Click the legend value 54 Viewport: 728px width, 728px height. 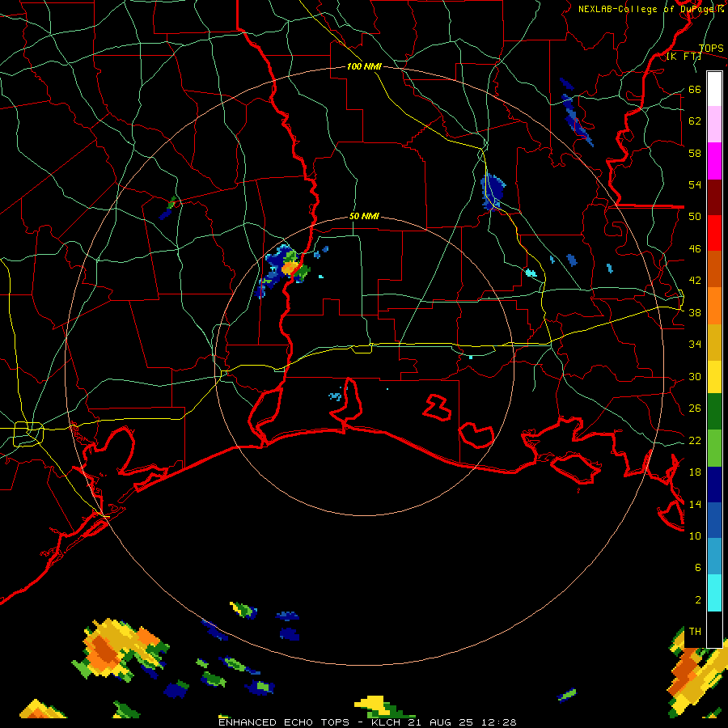tap(695, 184)
